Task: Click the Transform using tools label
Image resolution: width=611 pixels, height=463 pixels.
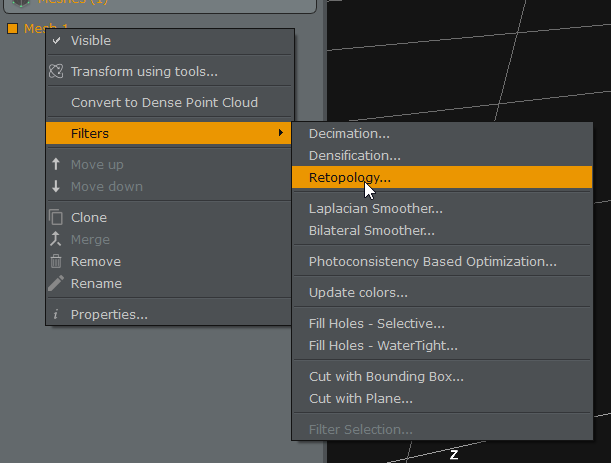Action: 144,72
